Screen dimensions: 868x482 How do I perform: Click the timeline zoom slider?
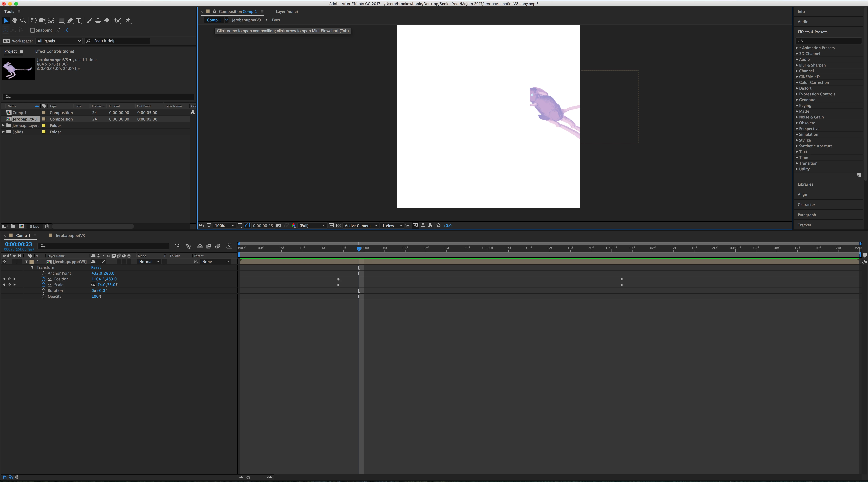[248, 477]
